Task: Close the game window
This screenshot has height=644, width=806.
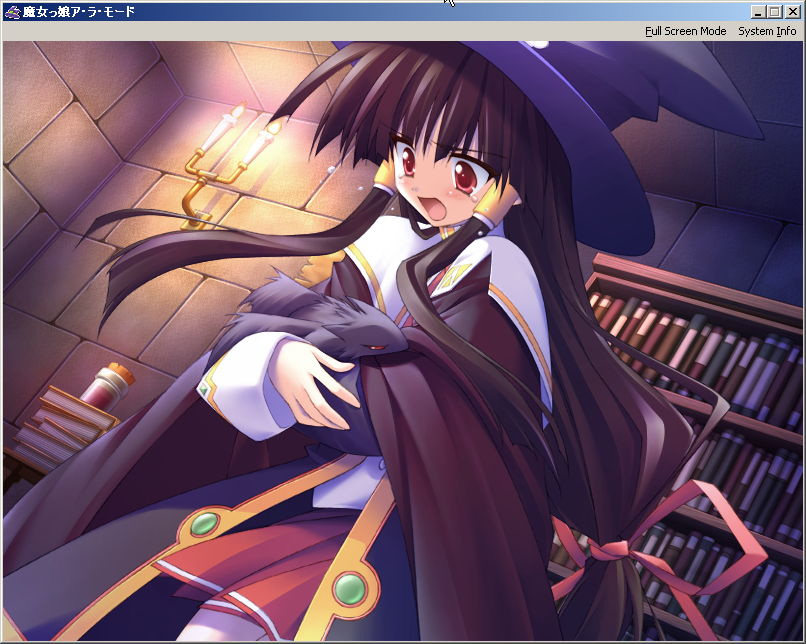Action: pos(793,12)
